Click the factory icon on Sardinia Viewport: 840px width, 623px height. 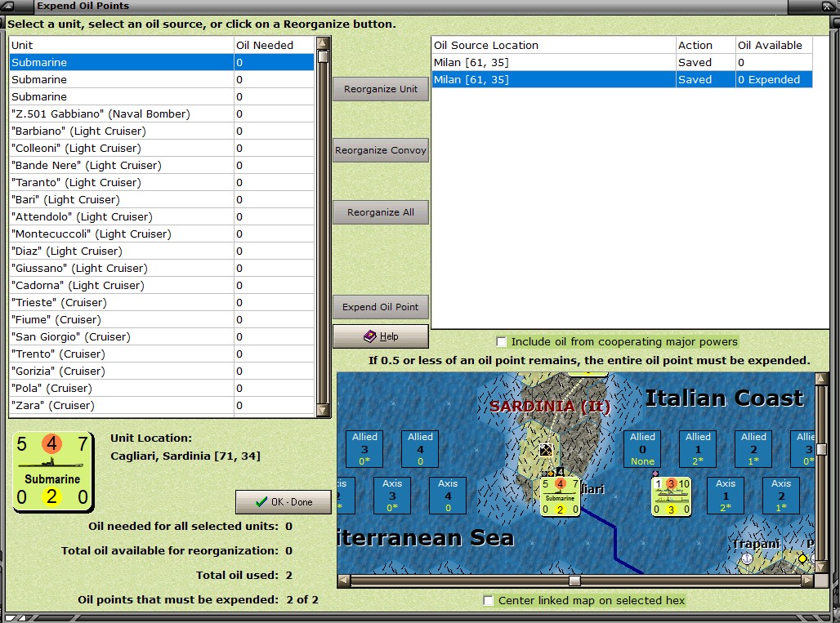click(546, 450)
